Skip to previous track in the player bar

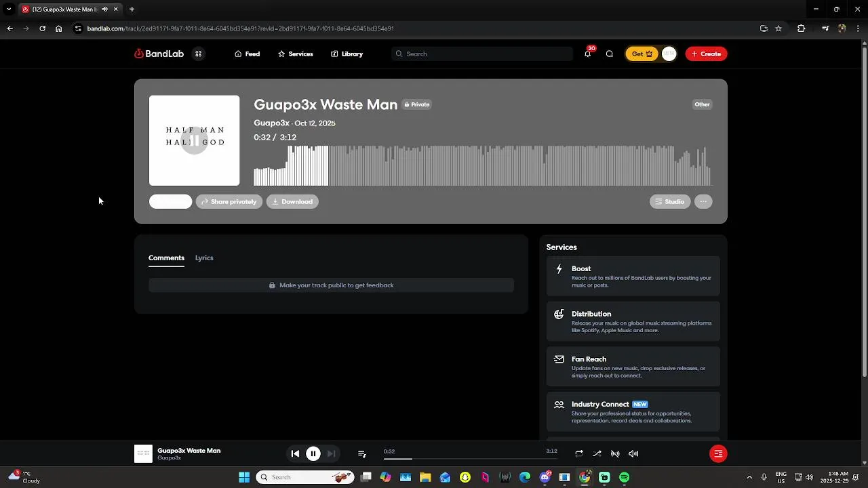click(295, 453)
